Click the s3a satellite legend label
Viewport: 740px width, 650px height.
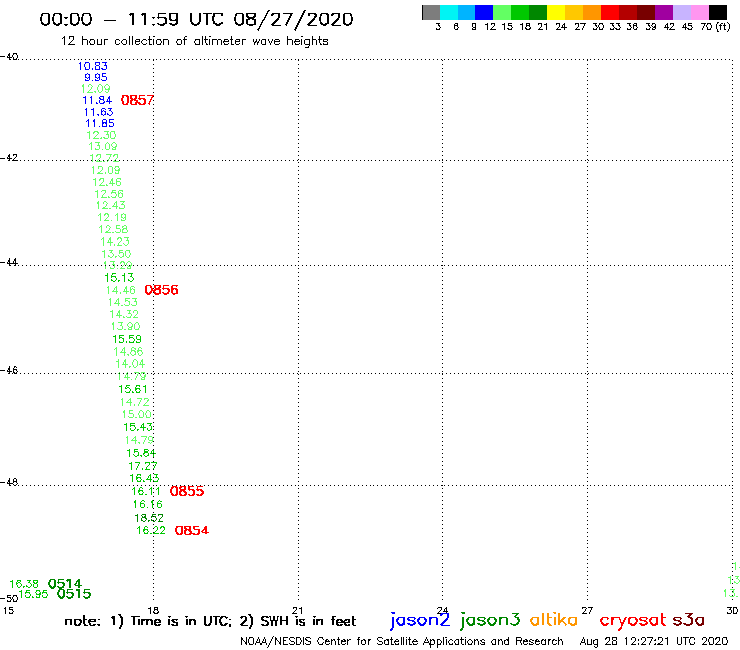688,620
